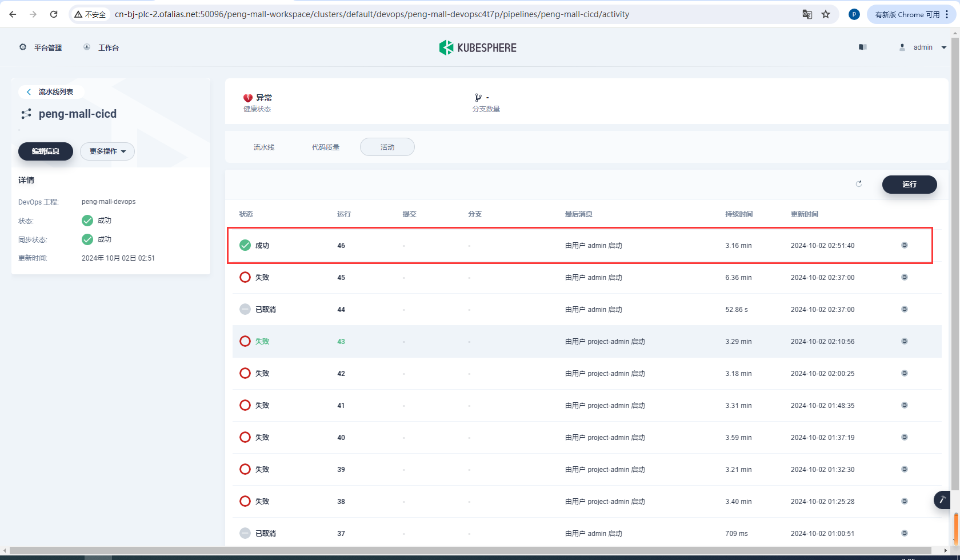Click run number 40 in the table
The height and width of the screenshot is (560, 960).
pyautogui.click(x=341, y=438)
